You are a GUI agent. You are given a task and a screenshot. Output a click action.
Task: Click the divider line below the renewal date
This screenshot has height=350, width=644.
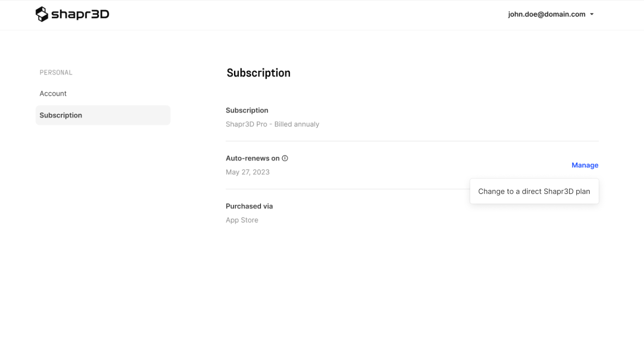pyautogui.click(x=346, y=189)
